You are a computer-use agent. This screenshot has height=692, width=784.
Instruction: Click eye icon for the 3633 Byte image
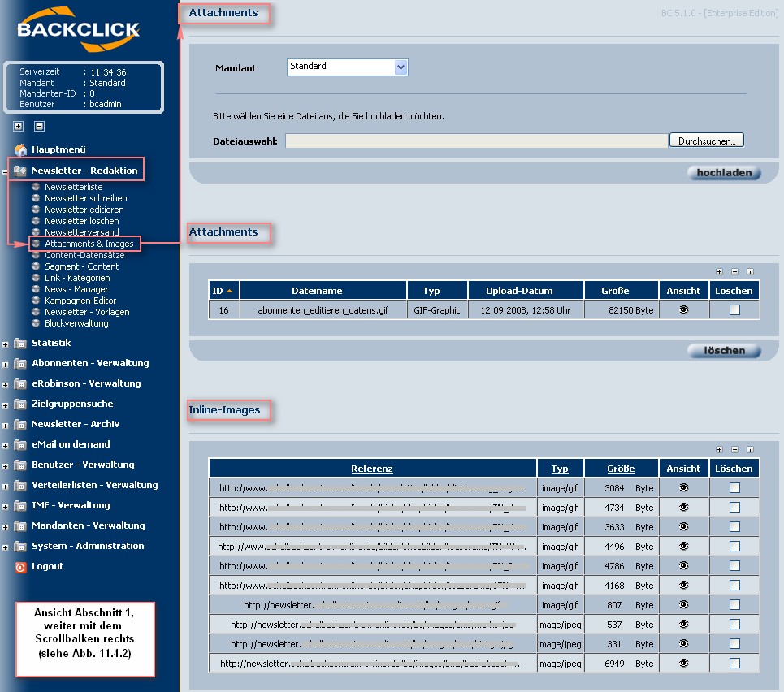683,527
